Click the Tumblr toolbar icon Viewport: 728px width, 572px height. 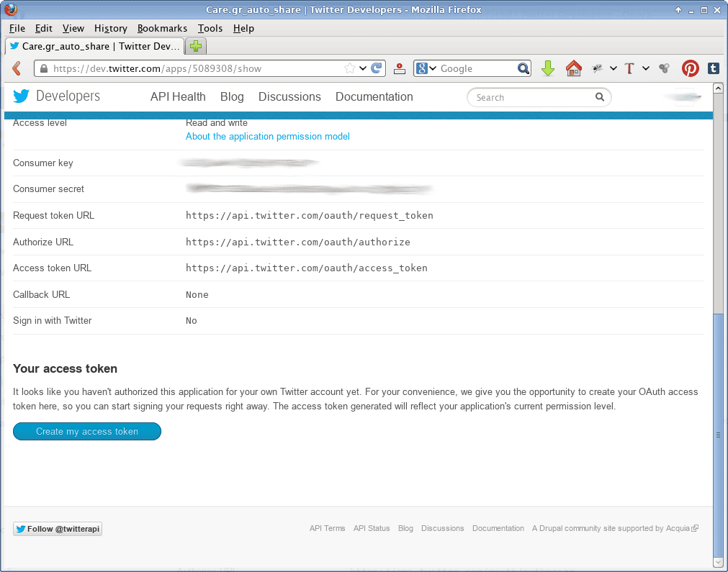713,68
